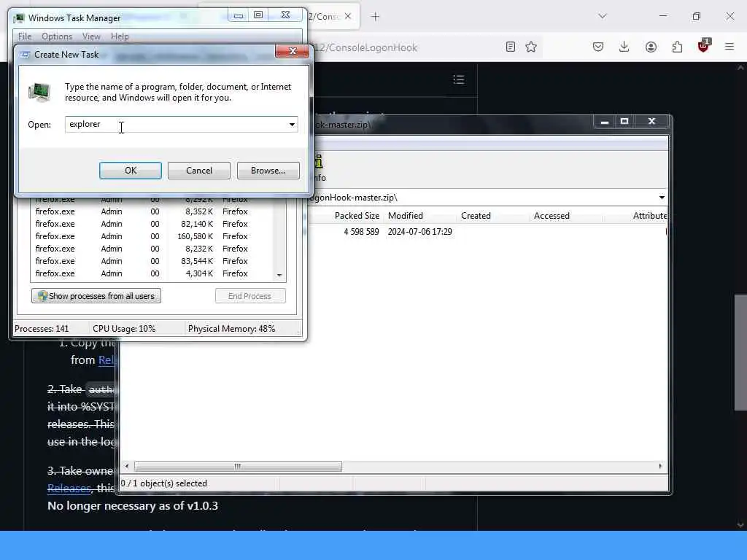The image size is (747, 560).
Task: Click Processes: 141 in status bar
Action: pos(42,329)
